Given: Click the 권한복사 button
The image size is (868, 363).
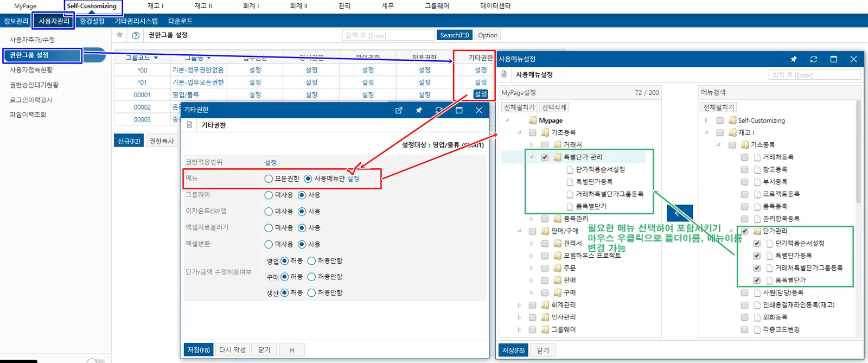Looking at the screenshot, I should pos(162,141).
